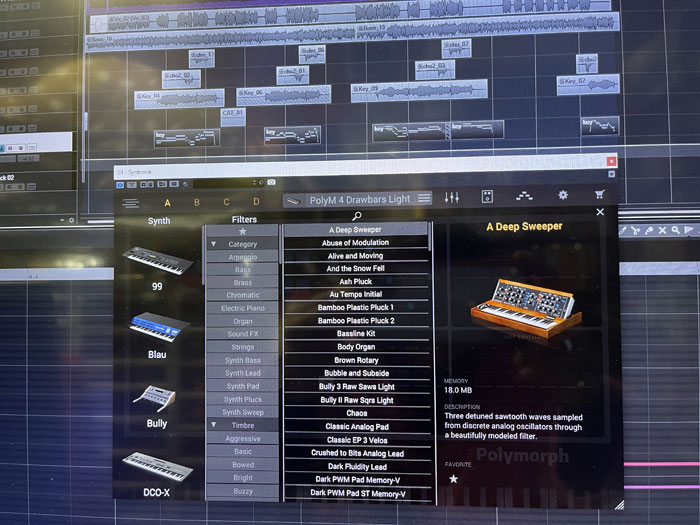Select the Ash Pluck preset
The height and width of the screenshot is (525, 700).
(355, 282)
